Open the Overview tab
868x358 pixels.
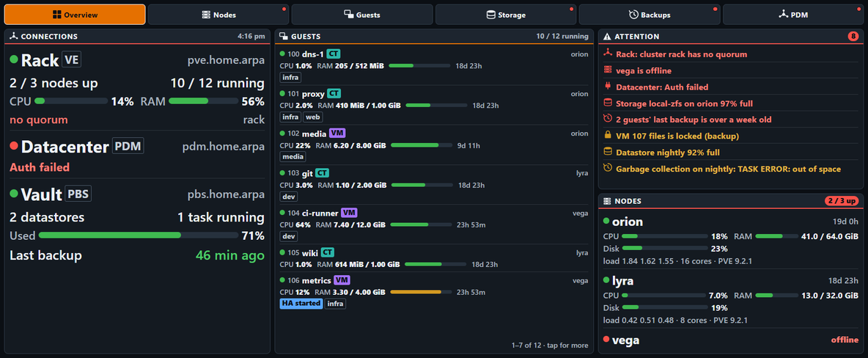[75, 15]
